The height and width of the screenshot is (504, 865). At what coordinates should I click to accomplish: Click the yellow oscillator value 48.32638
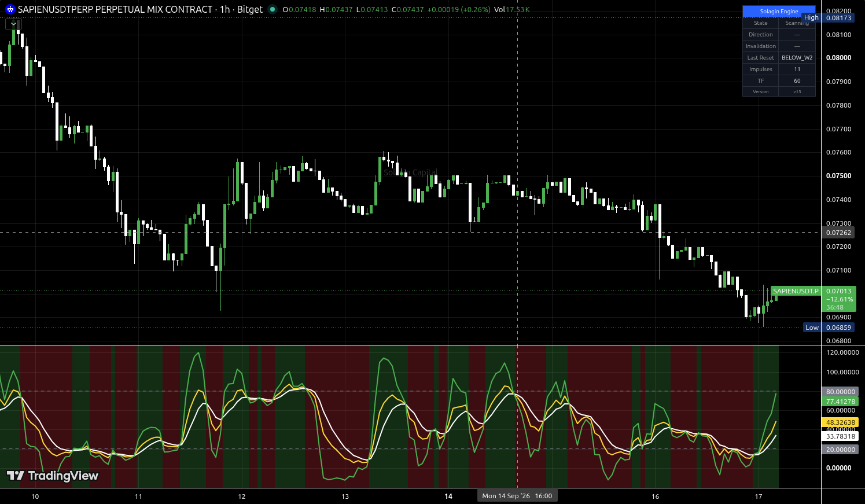pyautogui.click(x=840, y=422)
